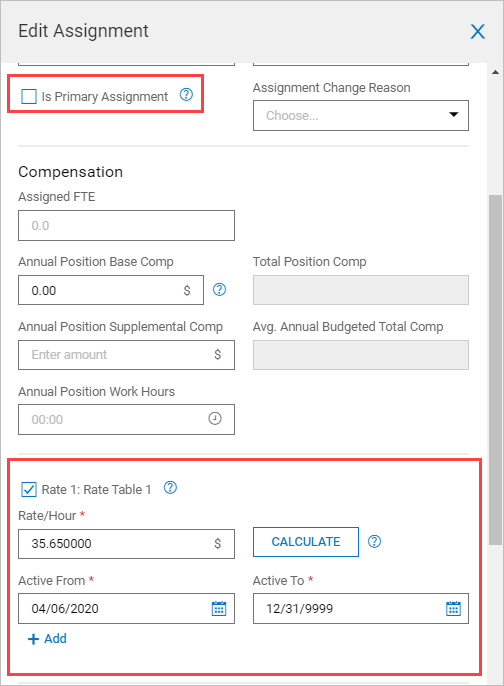This screenshot has width=504, height=686.
Task: Click Annual Position Supplemental Comp field
Action: pyautogui.click(x=126, y=355)
